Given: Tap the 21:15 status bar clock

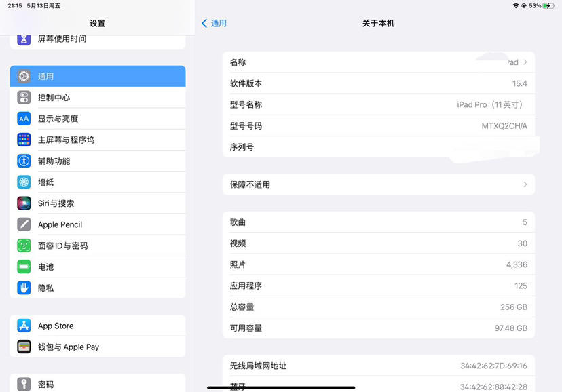Looking at the screenshot, I should pyautogui.click(x=15, y=5).
